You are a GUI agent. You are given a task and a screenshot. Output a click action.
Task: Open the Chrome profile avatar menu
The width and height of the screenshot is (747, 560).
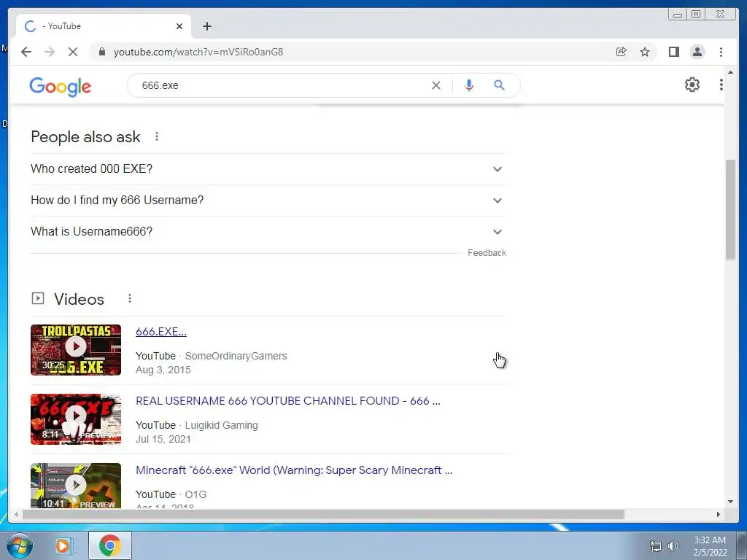click(x=697, y=52)
